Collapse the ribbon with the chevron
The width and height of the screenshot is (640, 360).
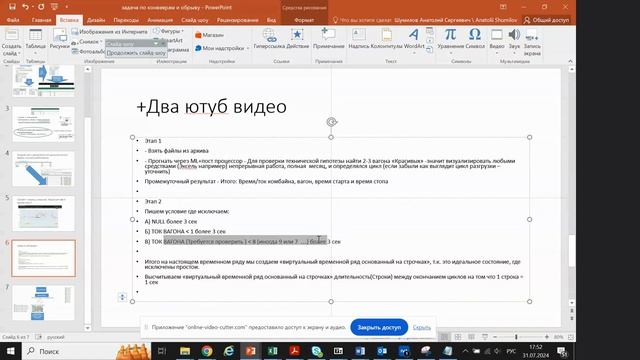pyautogui.click(x=570, y=61)
